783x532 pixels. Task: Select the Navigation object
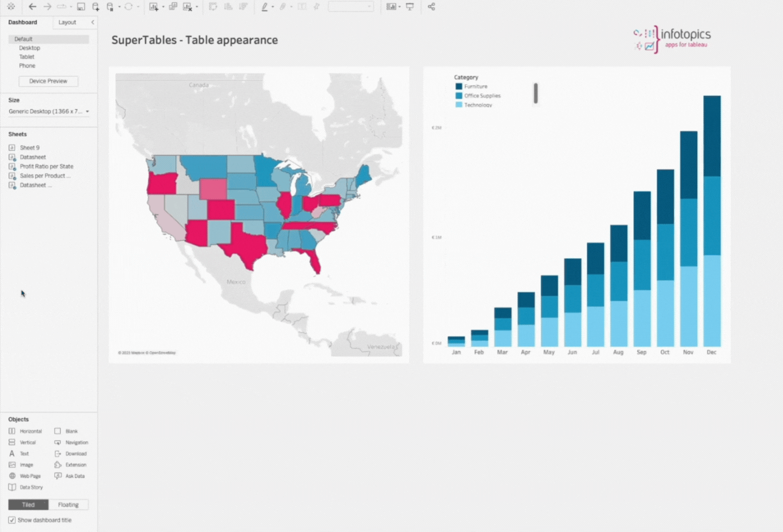(71, 442)
